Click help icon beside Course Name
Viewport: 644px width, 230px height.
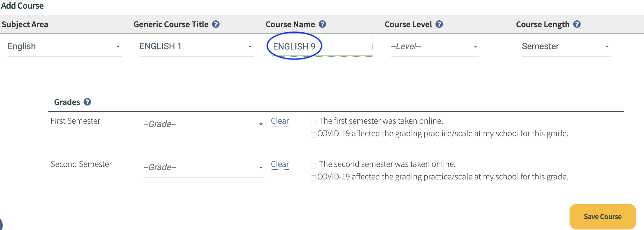click(322, 24)
